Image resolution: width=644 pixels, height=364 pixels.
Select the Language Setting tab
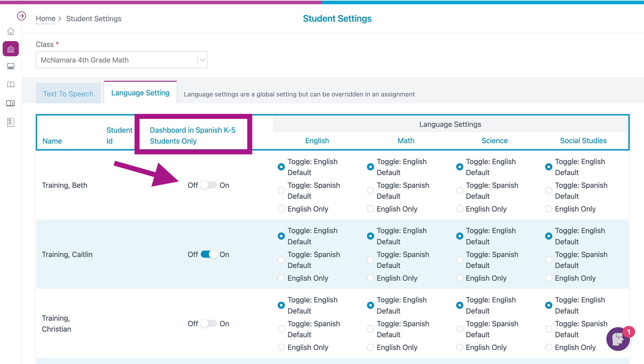(140, 93)
